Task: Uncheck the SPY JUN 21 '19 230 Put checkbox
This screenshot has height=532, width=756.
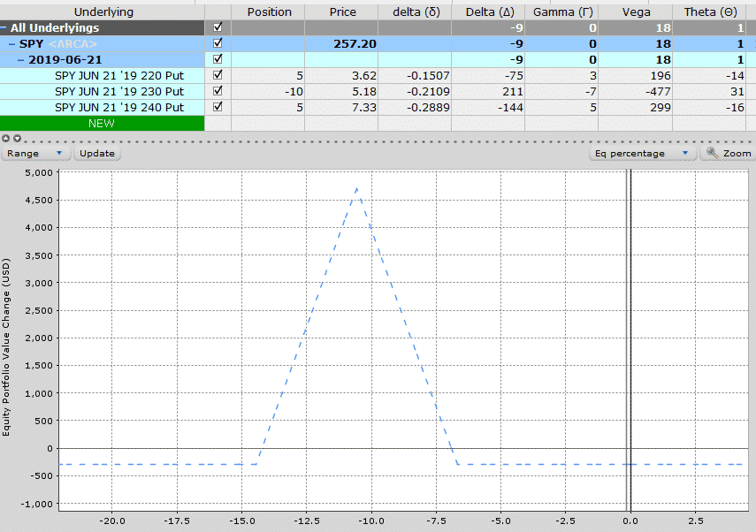Action: tap(218, 91)
